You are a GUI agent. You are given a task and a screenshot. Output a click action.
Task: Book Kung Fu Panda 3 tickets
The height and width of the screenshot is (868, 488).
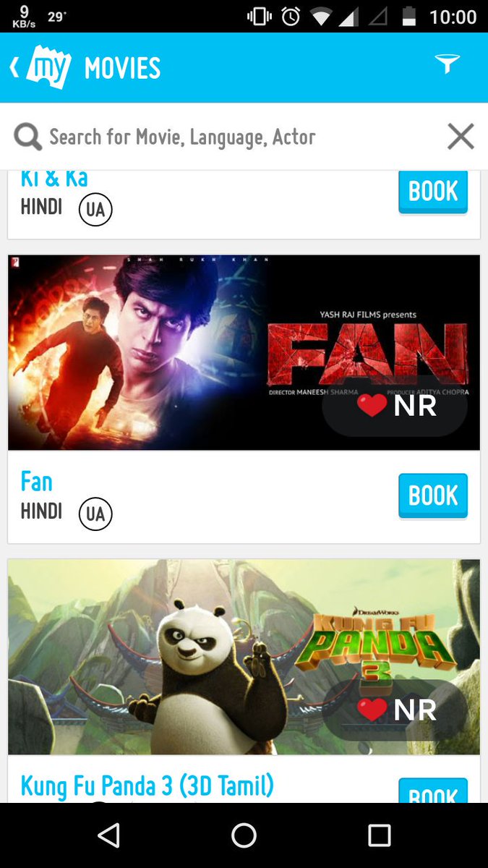tap(433, 791)
